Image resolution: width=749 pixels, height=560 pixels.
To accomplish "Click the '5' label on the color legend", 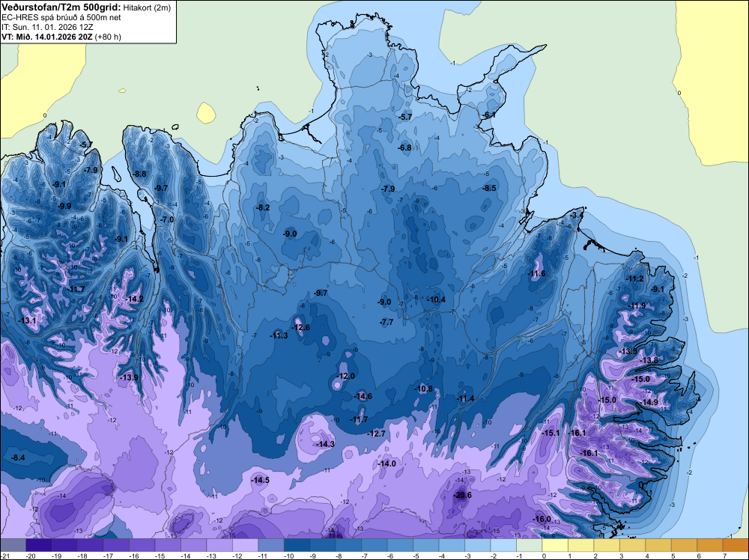I will 673,556.
